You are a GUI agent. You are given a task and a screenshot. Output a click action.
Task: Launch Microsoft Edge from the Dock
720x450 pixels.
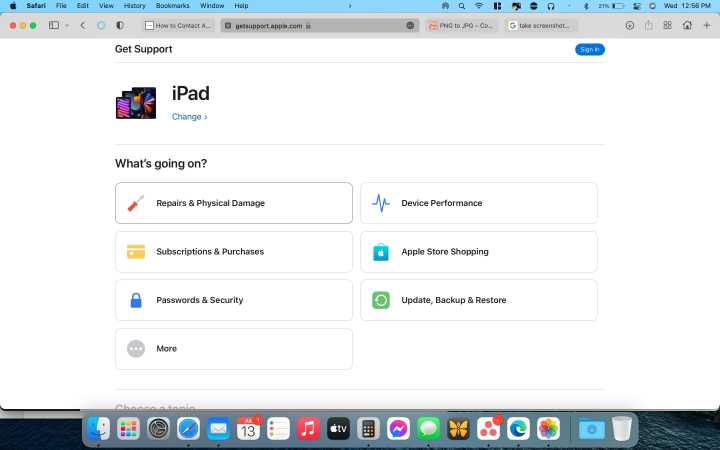(518, 429)
